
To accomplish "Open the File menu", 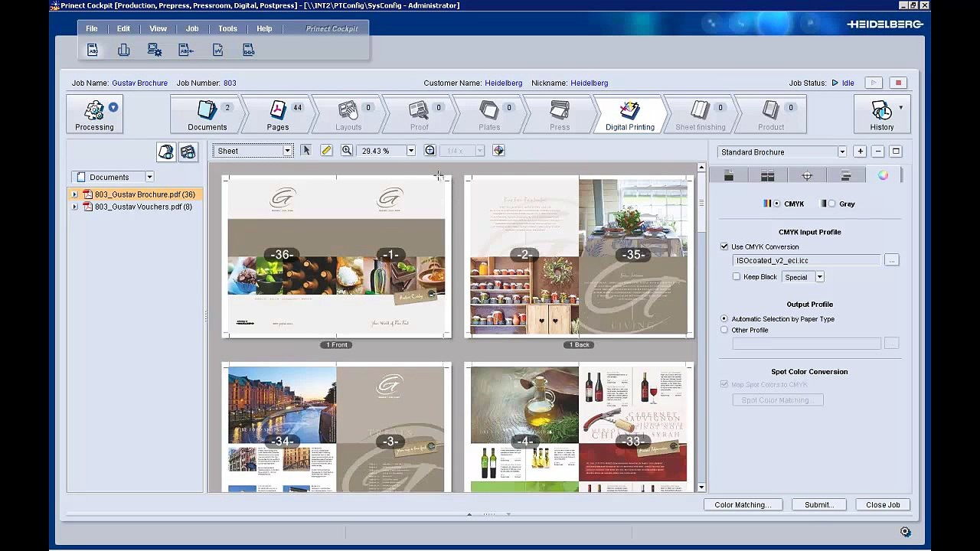I will point(92,28).
